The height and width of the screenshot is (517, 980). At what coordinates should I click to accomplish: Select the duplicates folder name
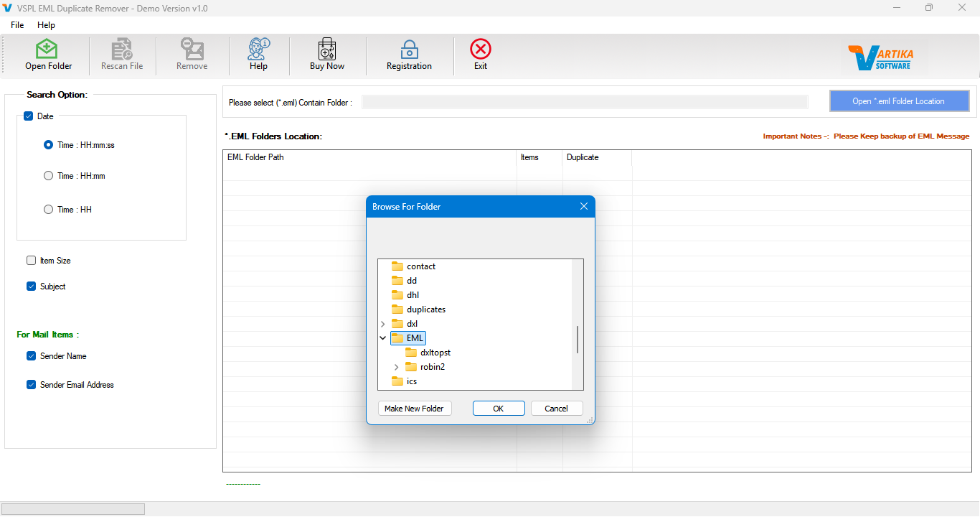click(426, 309)
